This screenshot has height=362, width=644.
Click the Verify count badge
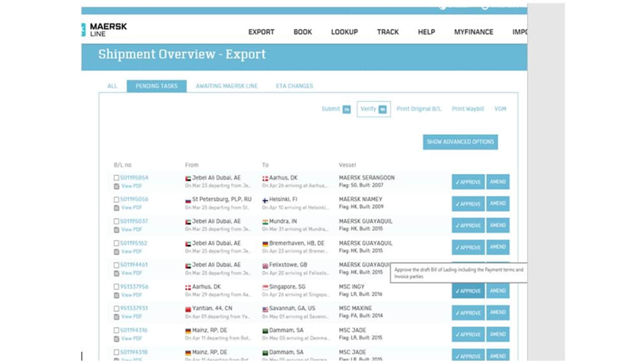click(383, 109)
